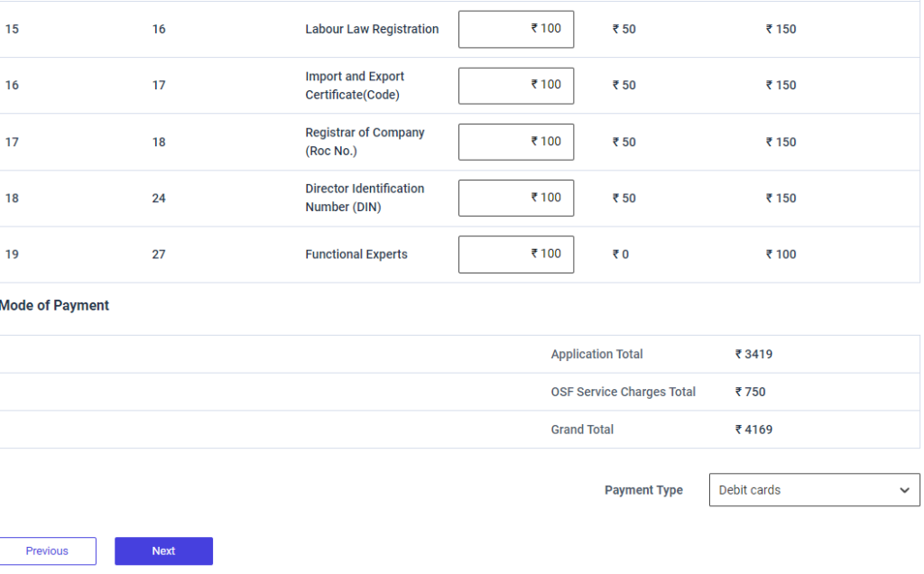Click the Application Total value ₹ 3419

click(x=753, y=355)
